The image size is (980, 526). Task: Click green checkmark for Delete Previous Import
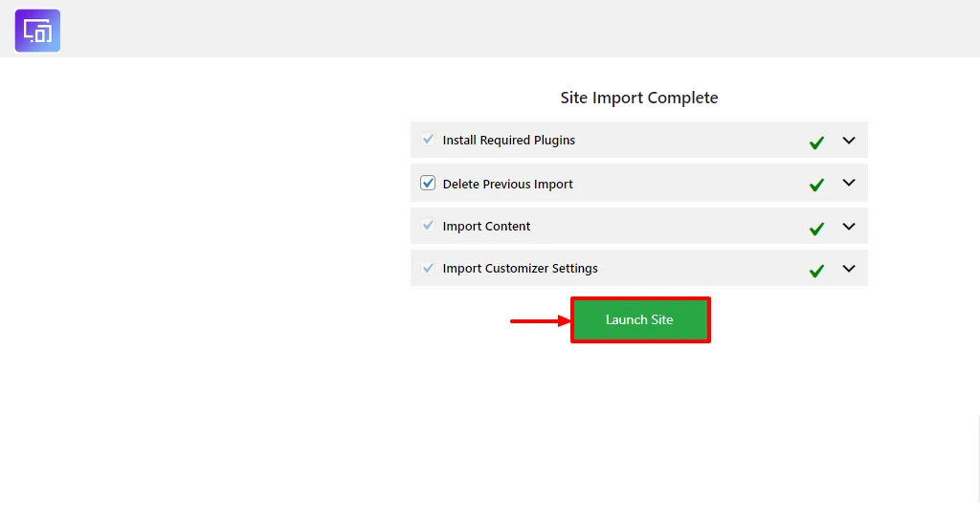click(816, 185)
